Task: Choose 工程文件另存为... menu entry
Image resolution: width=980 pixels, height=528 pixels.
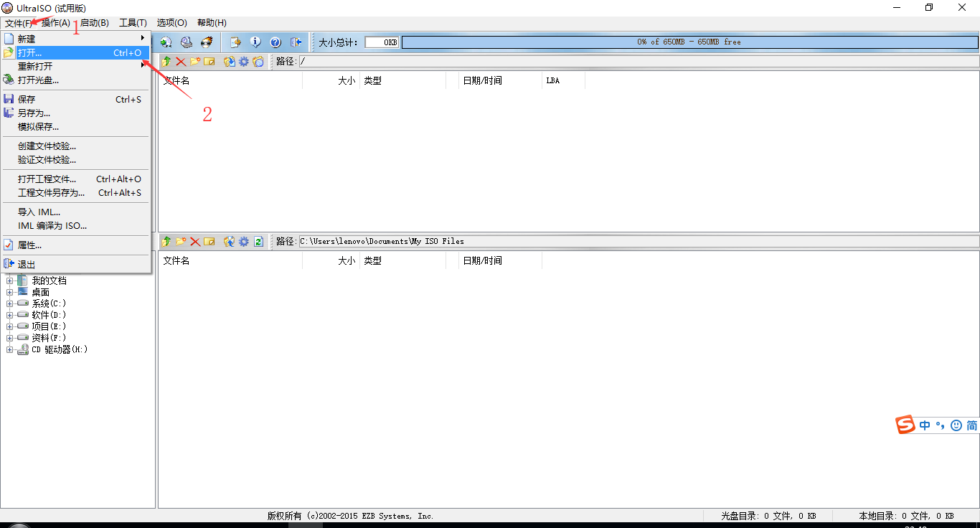Action: click(x=75, y=192)
